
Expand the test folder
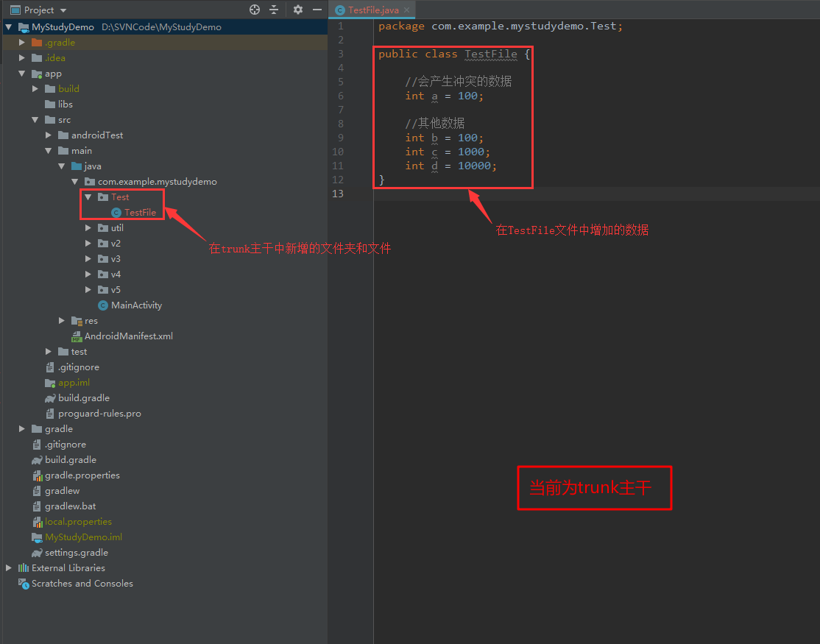49,351
